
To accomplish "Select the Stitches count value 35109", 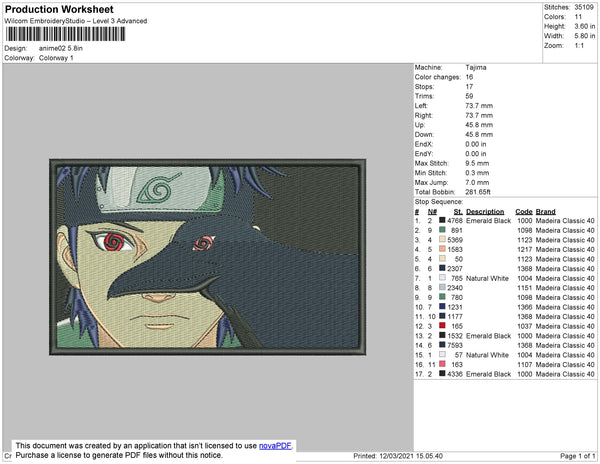I will [x=584, y=6].
